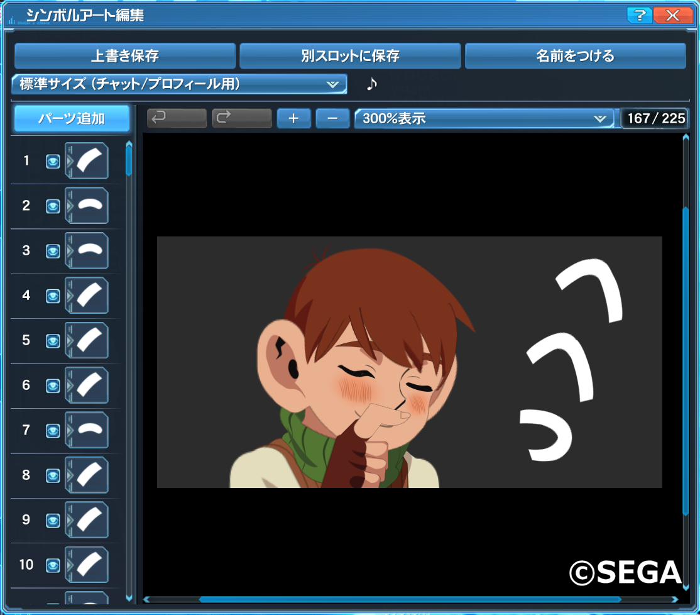The image size is (700, 615).
Task: Click the canvas vertical scrollbar thumb
Action: coord(686,361)
